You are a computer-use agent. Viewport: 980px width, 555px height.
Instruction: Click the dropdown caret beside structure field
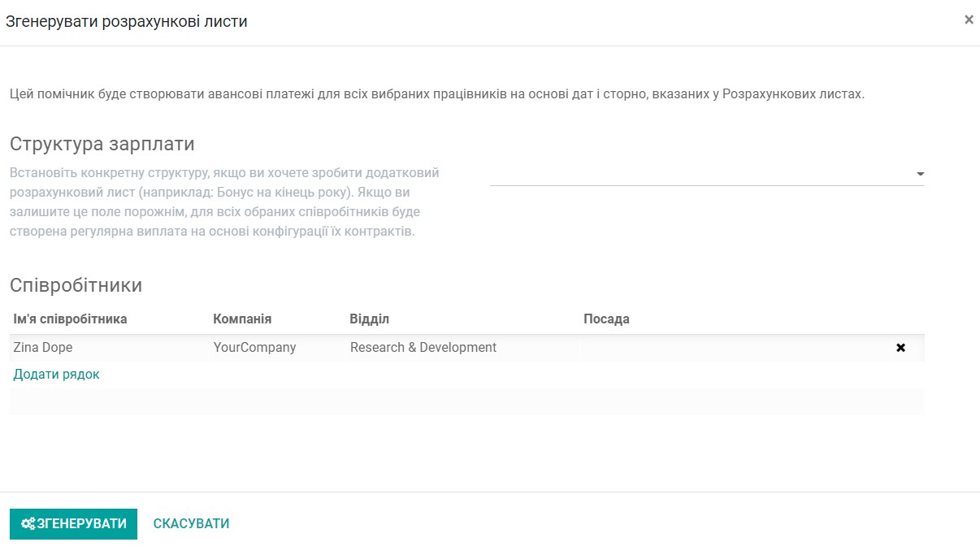[919, 173]
